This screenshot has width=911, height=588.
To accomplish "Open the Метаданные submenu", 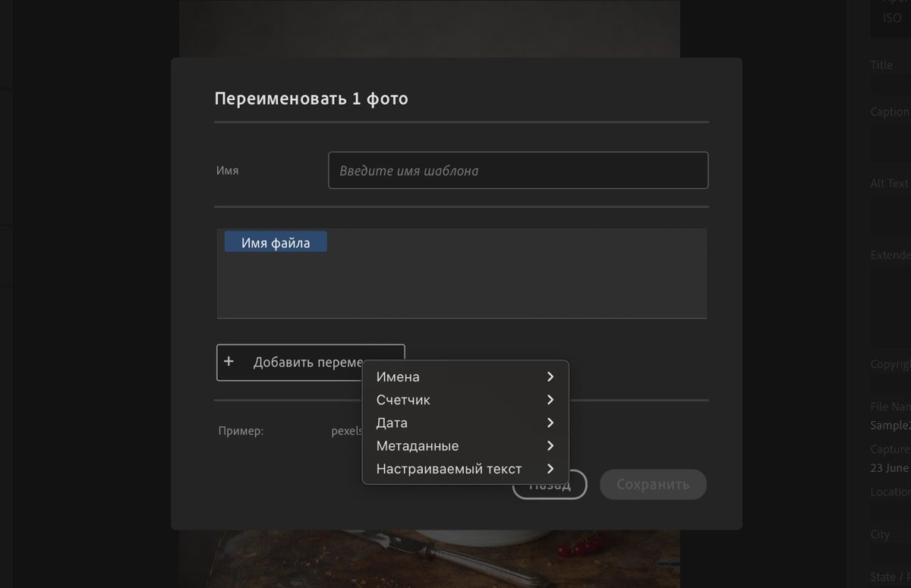I will click(x=465, y=446).
